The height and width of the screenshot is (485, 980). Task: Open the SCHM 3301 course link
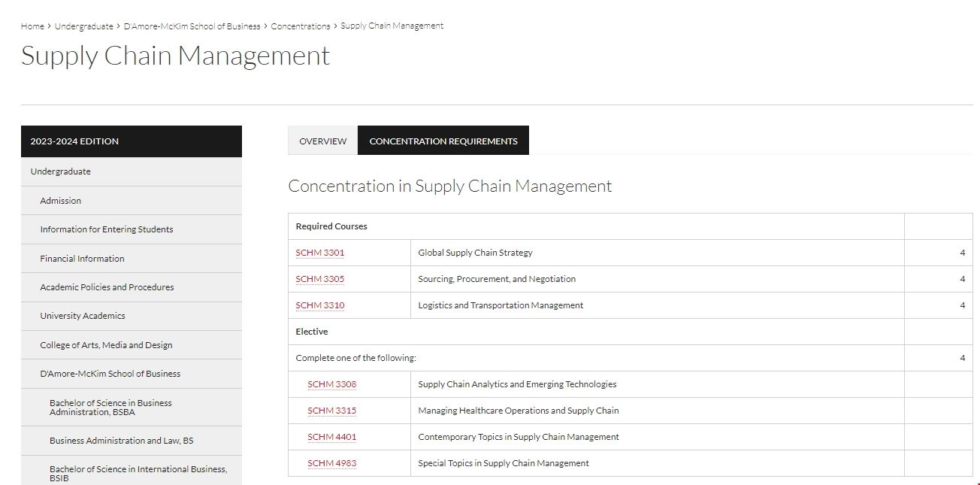pos(319,253)
